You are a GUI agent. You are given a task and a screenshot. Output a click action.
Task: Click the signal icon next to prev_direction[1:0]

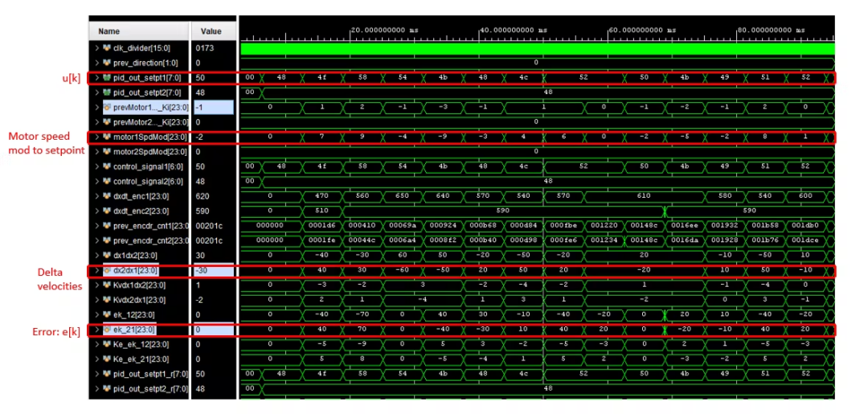pyautogui.click(x=105, y=63)
